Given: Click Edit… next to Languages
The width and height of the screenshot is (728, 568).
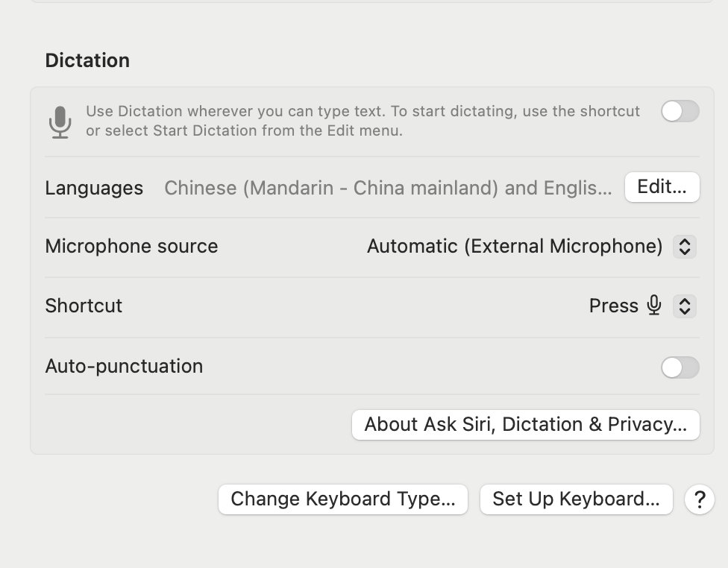Looking at the screenshot, I should [x=662, y=187].
